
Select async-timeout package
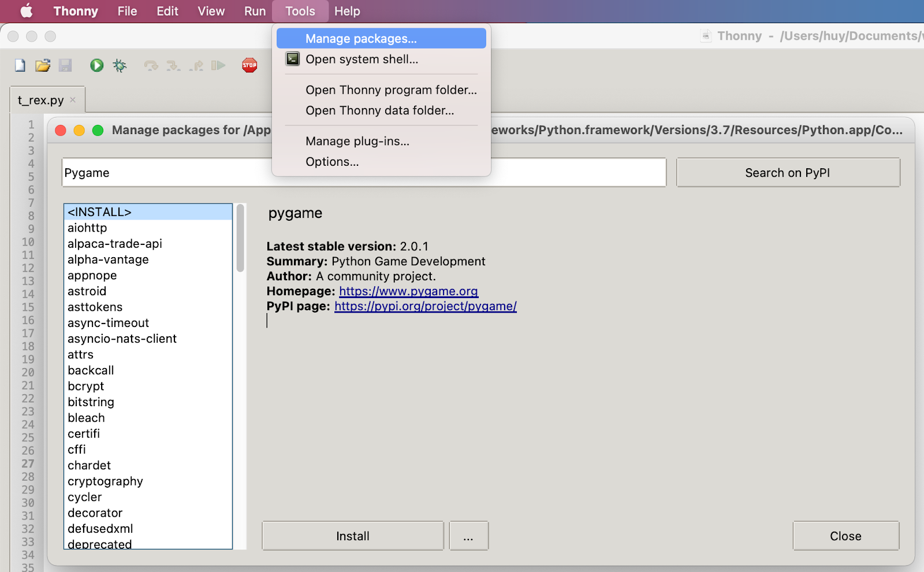(148, 323)
